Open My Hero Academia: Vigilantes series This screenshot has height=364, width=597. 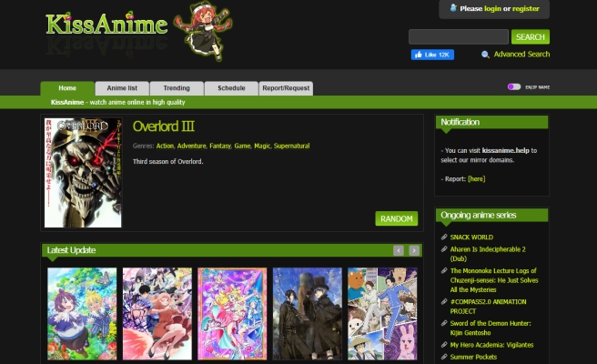point(491,345)
